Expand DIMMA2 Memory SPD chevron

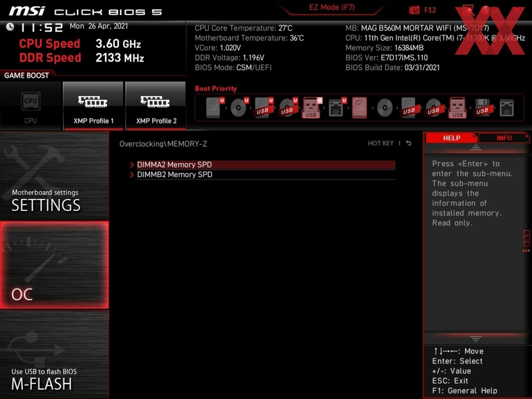point(132,165)
